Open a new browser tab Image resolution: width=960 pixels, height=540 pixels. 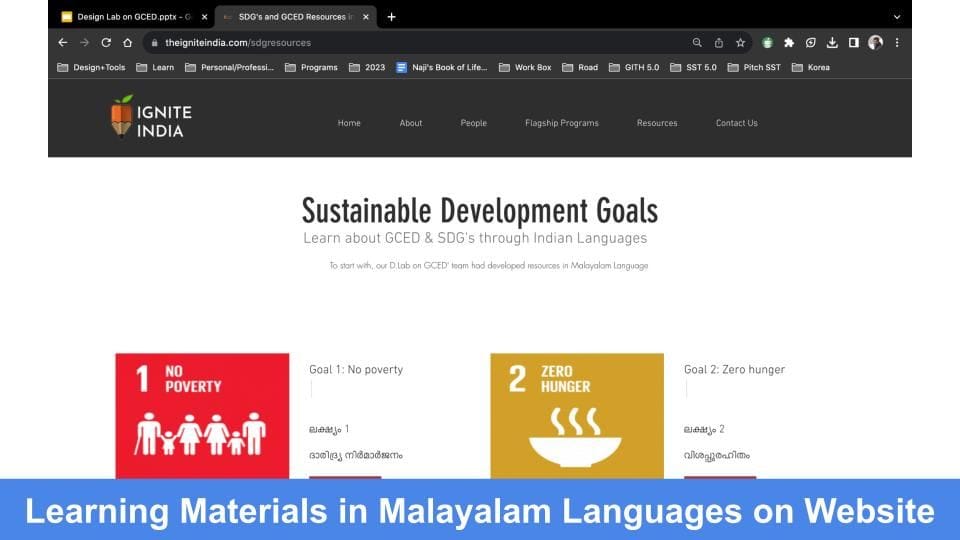[391, 17]
